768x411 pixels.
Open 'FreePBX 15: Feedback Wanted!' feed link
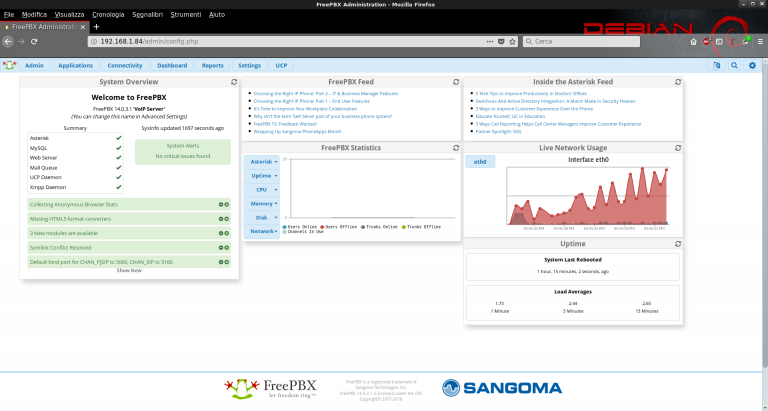point(285,124)
